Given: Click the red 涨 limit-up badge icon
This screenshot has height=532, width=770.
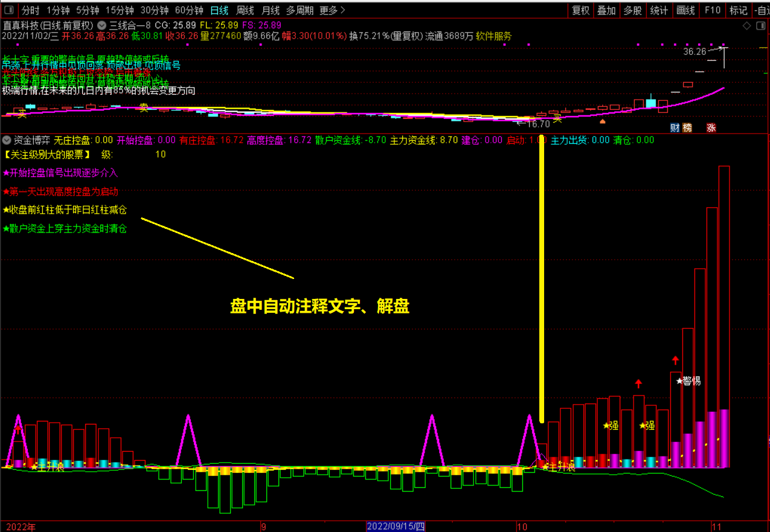Looking at the screenshot, I should (x=711, y=129).
